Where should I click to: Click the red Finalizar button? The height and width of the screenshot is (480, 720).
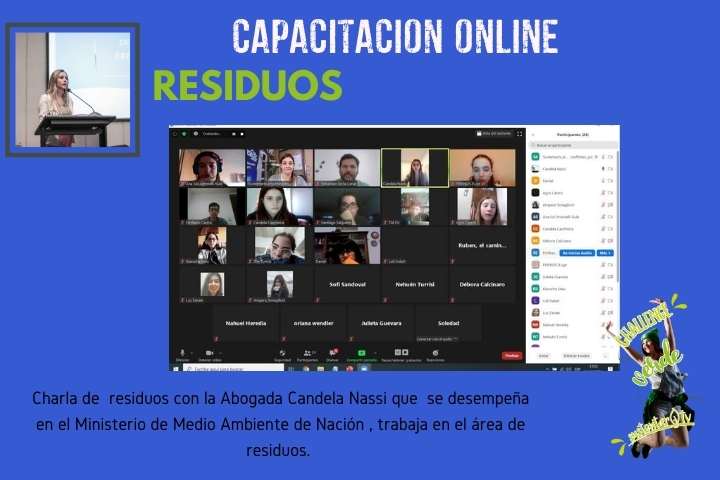(x=511, y=355)
